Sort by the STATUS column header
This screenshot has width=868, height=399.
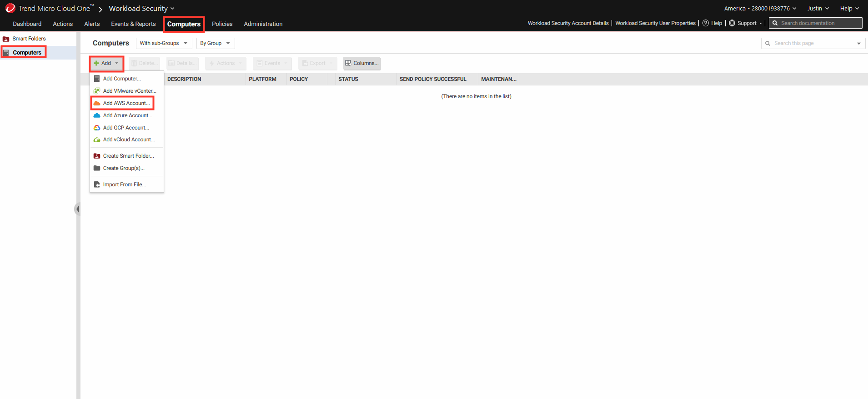348,79
